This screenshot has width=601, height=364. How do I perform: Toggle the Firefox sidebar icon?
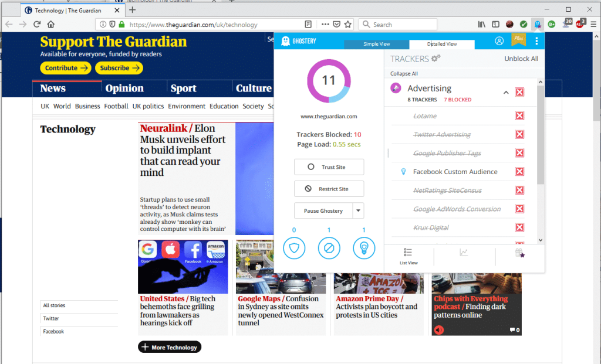tap(495, 25)
